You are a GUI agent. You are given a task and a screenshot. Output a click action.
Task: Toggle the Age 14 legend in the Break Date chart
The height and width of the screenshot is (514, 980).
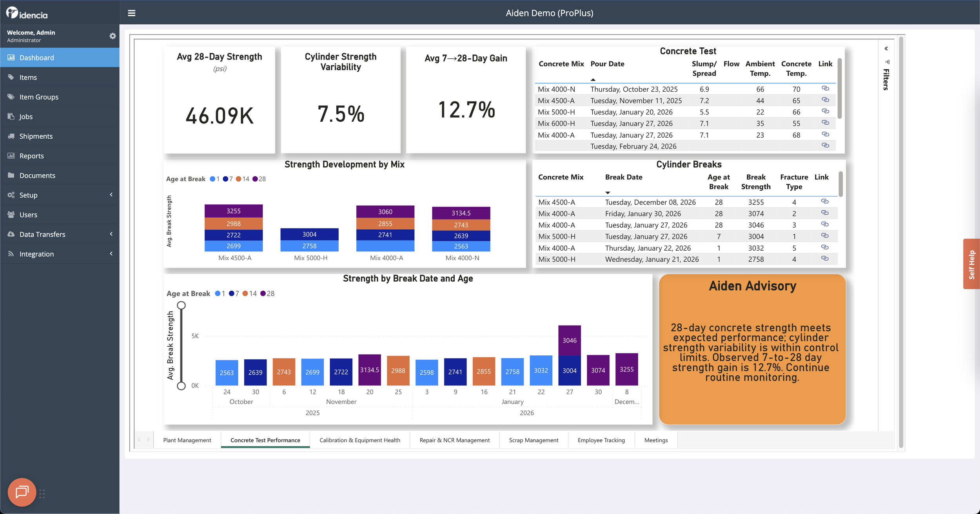pyautogui.click(x=249, y=293)
